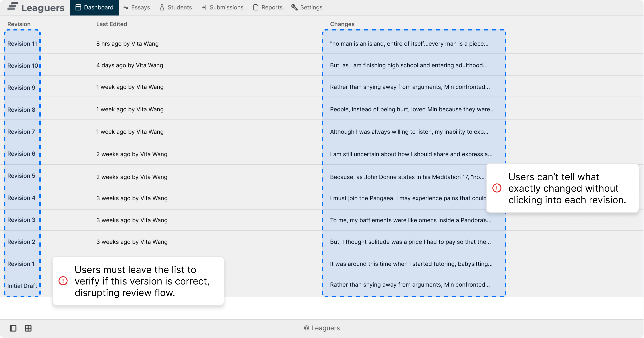Click the Leaguers logo
The height and width of the screenshot is (338, 644).
[36, 7]
